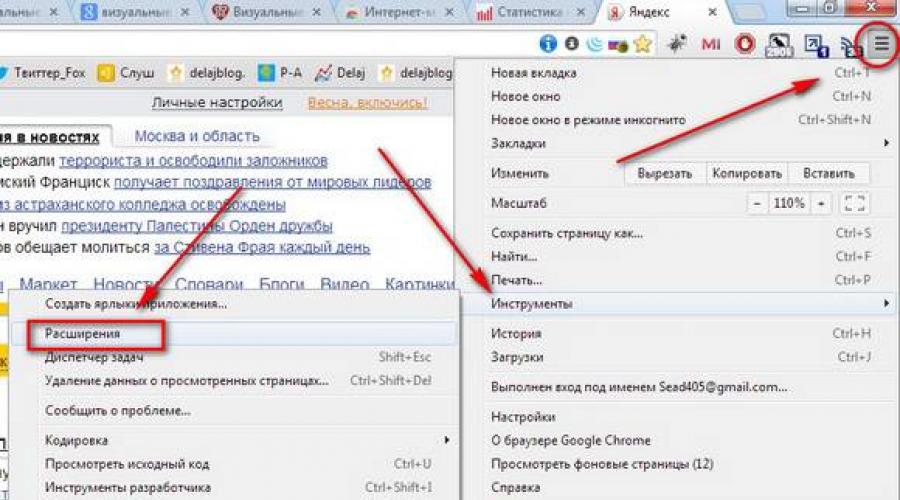Choose Новая вкладка from the menu
Screen dimensions: 900x500
(680, 73)
